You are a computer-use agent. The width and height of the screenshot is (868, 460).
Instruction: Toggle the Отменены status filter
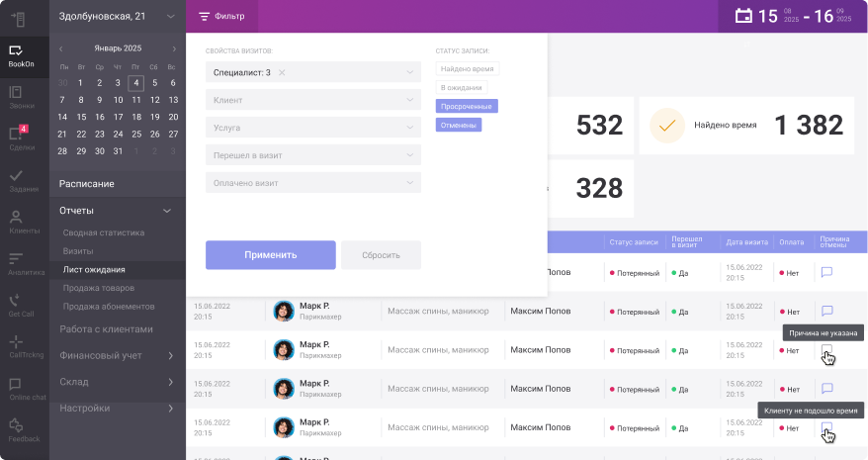pyautogui.click(x=459, y=125)
